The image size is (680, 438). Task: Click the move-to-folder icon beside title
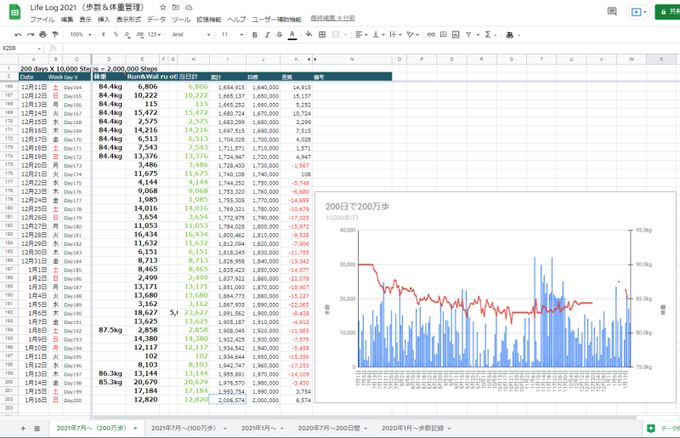[x=176, y=7]
